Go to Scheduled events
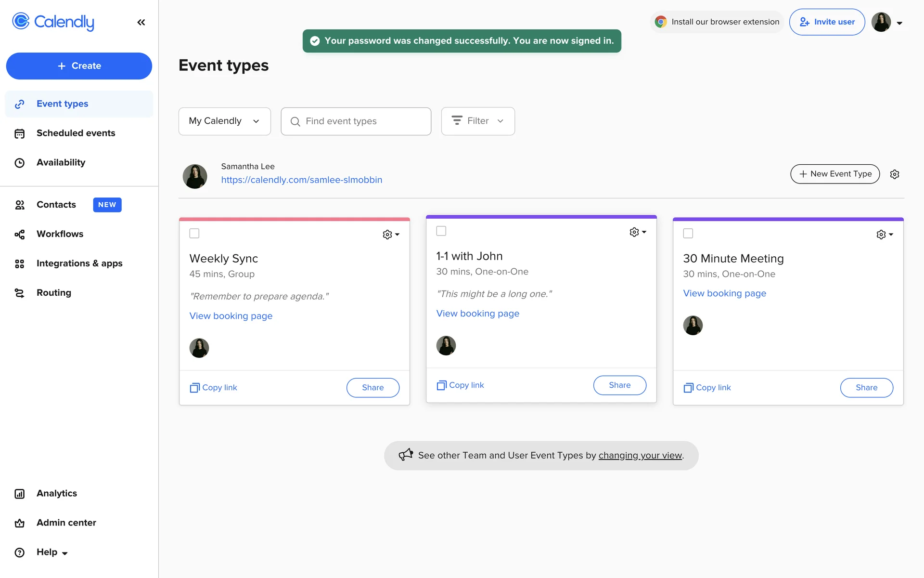The image size is (924, 578). (x=76, y=133)
